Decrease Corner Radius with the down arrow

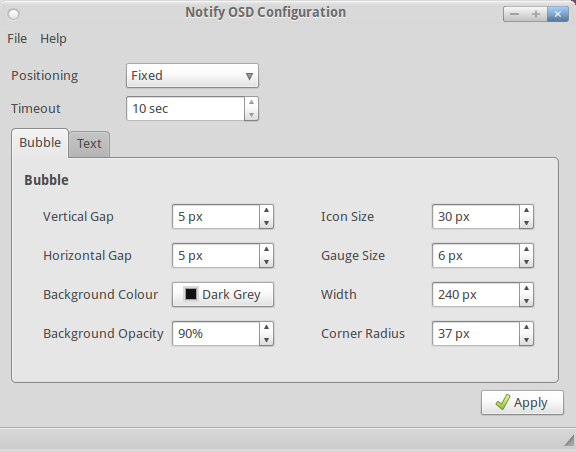(526, 340)
